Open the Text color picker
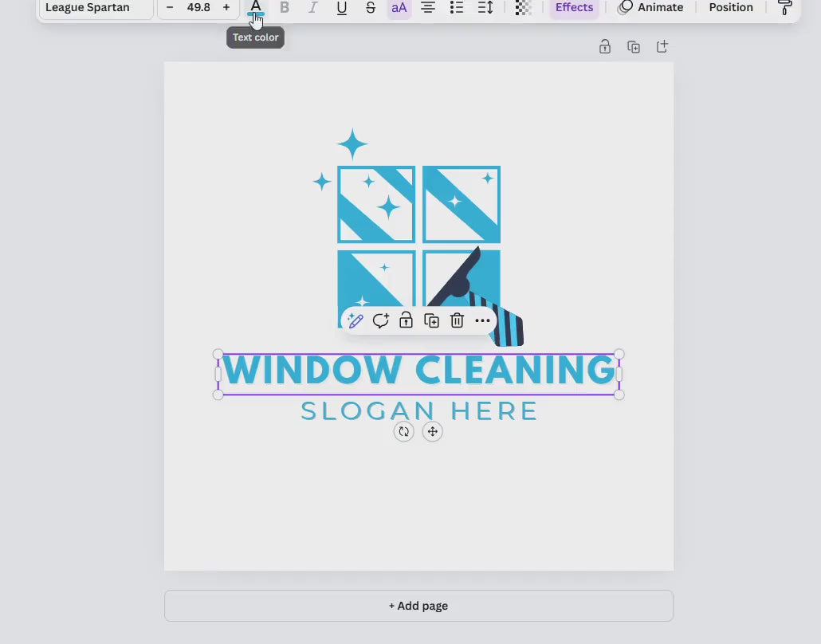The image size is (821, 644). pos(256,7)
